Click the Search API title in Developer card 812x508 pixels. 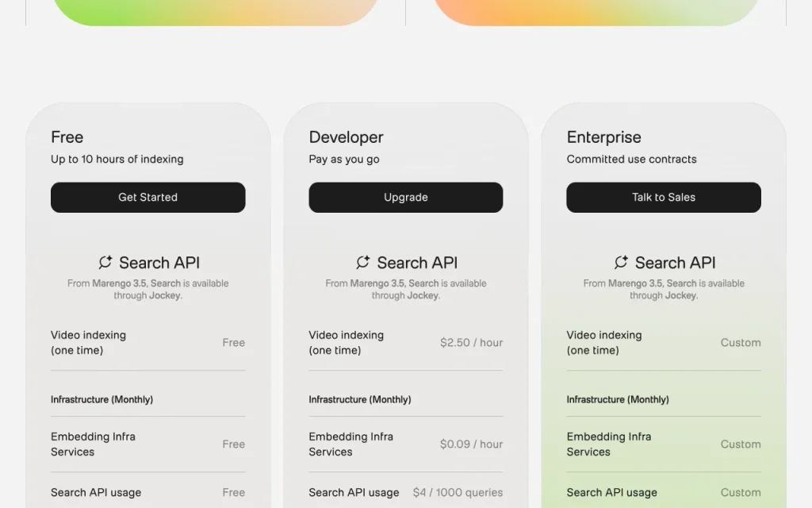pos(417,263)
